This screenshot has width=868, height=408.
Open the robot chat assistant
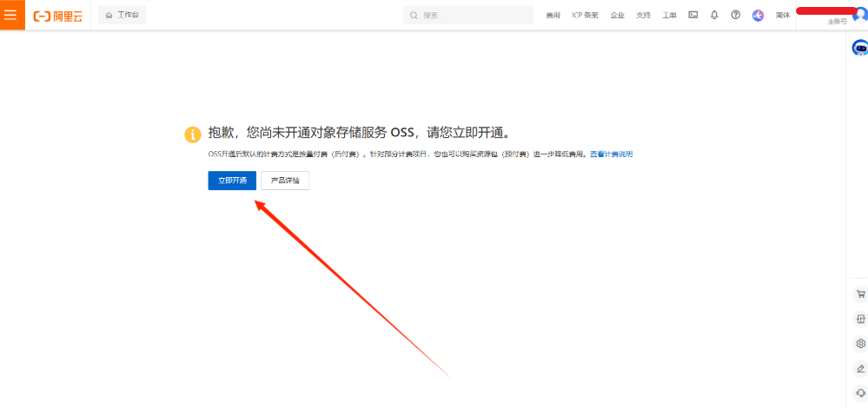860,48
